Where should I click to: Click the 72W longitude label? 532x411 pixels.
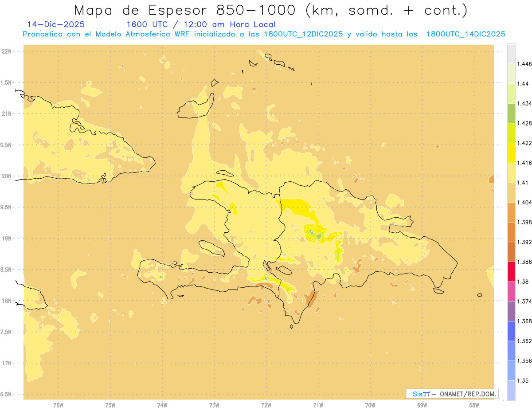266,405
